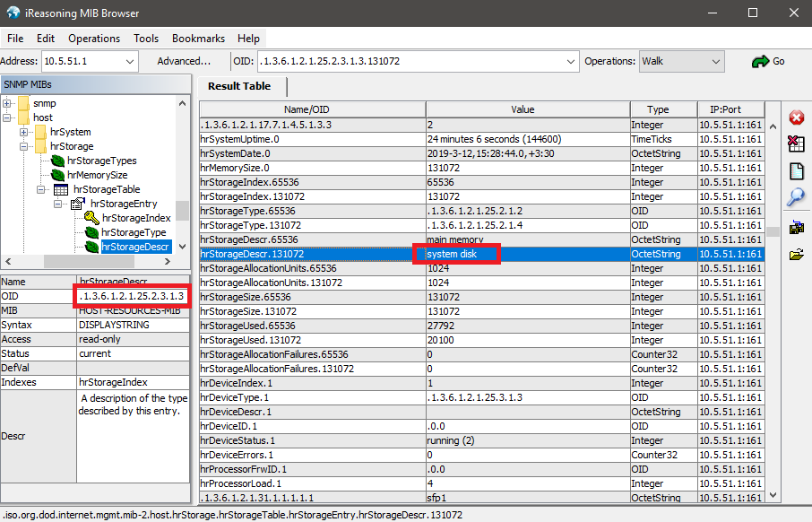Open the File menu
812x522 pixels.
click(x=15, y=39)
